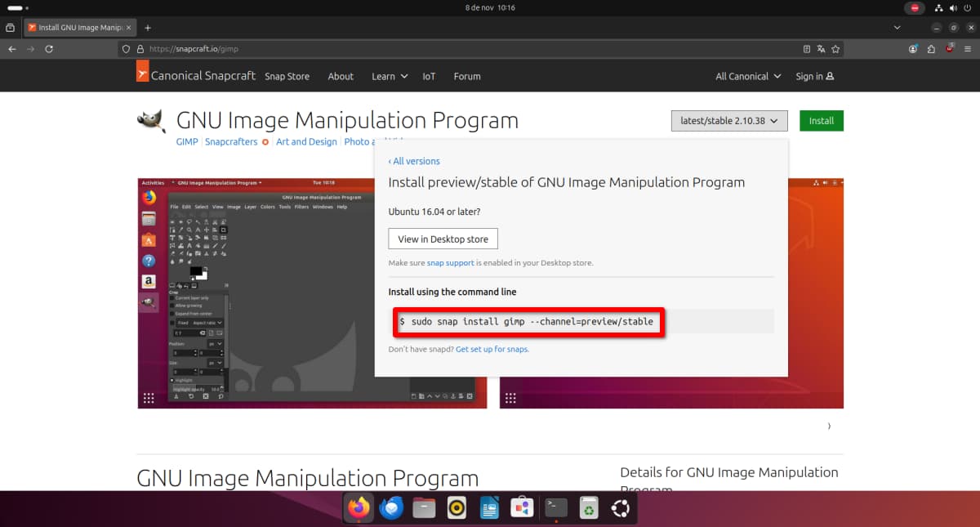Click the Firefox reload page button
Screen dimensions: 980x527
coord(49,49)
